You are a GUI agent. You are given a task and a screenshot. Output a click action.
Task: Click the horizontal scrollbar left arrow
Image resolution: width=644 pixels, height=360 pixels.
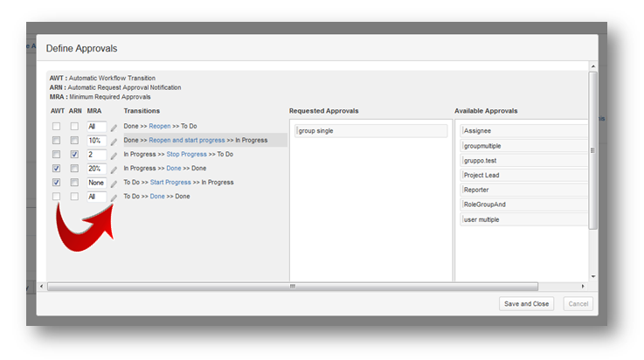click(51, 287)
